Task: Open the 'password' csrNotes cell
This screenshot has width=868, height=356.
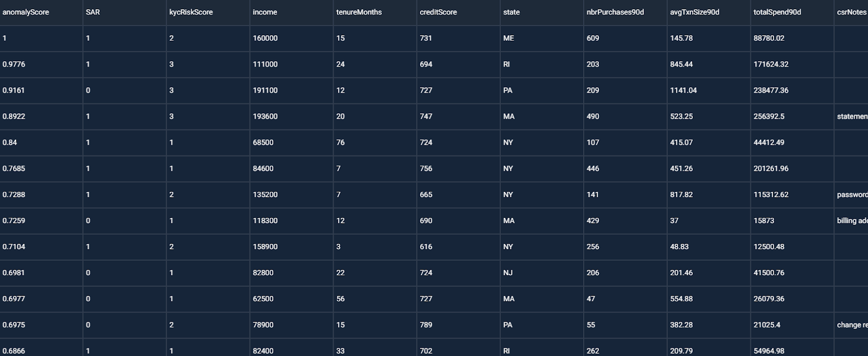Action: point(851,195)
